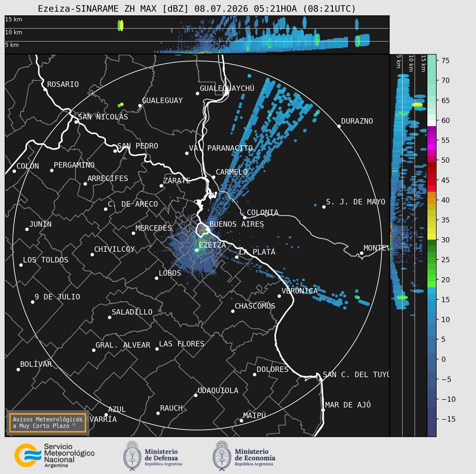Click the Ministerio de Economía emblem
Viewport: 476px width, 474px height.
point(222,455)
